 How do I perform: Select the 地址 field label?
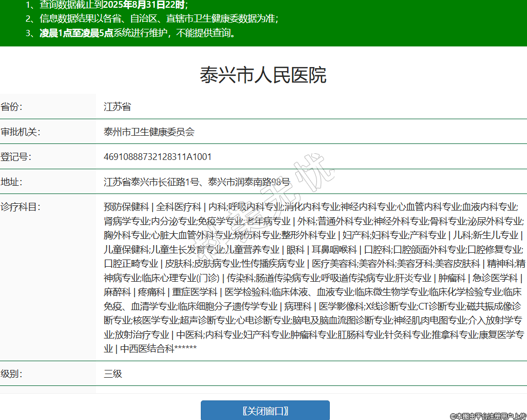(12, 182)
